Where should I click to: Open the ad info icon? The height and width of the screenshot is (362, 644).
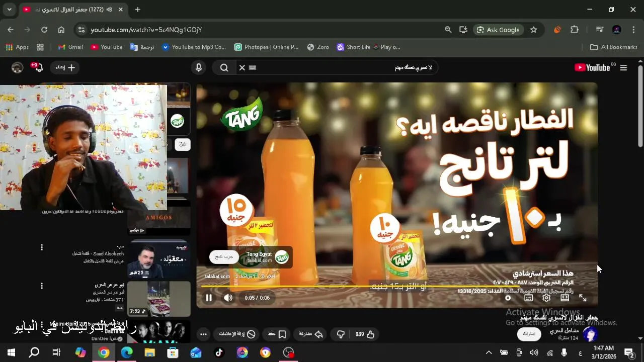262,276
